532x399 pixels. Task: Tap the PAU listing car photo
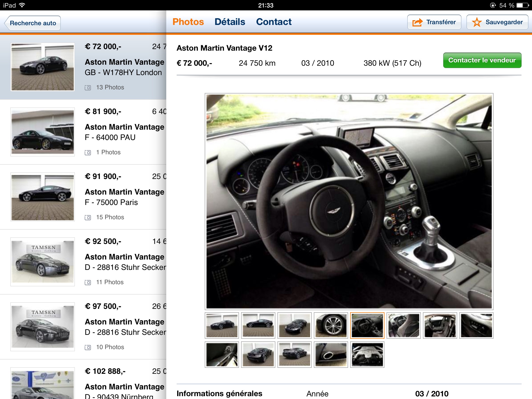coord(43,132)
